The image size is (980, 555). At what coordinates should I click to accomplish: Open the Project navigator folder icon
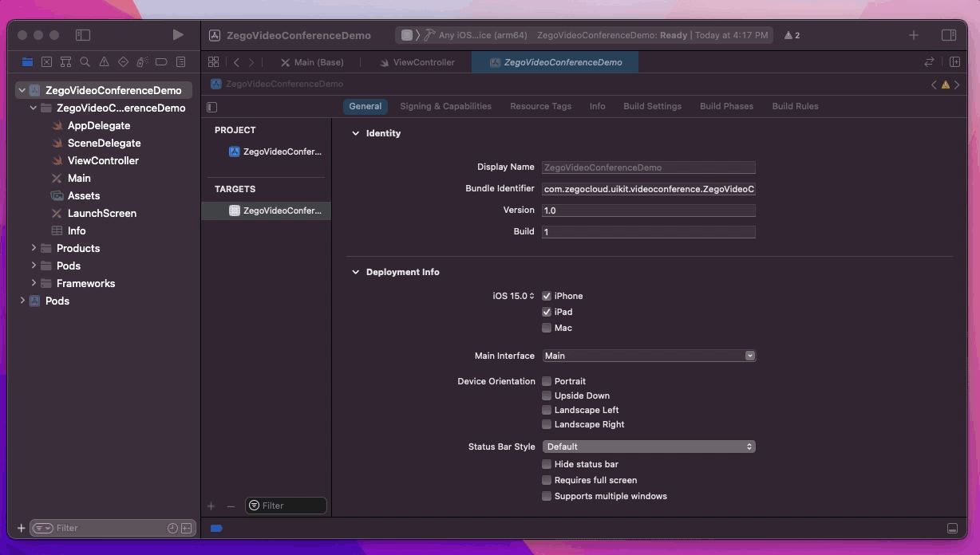(28, 61)
